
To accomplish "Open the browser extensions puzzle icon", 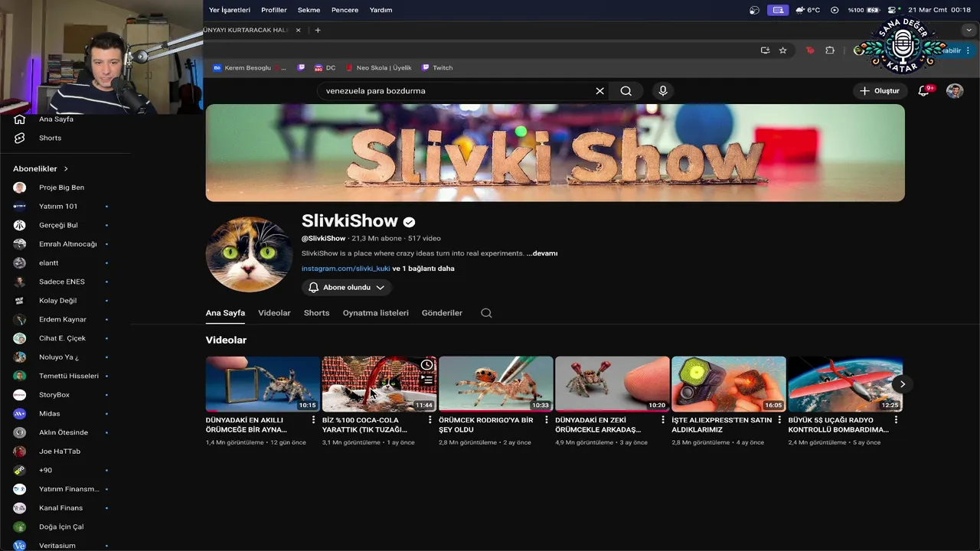I will pos(830,51).
